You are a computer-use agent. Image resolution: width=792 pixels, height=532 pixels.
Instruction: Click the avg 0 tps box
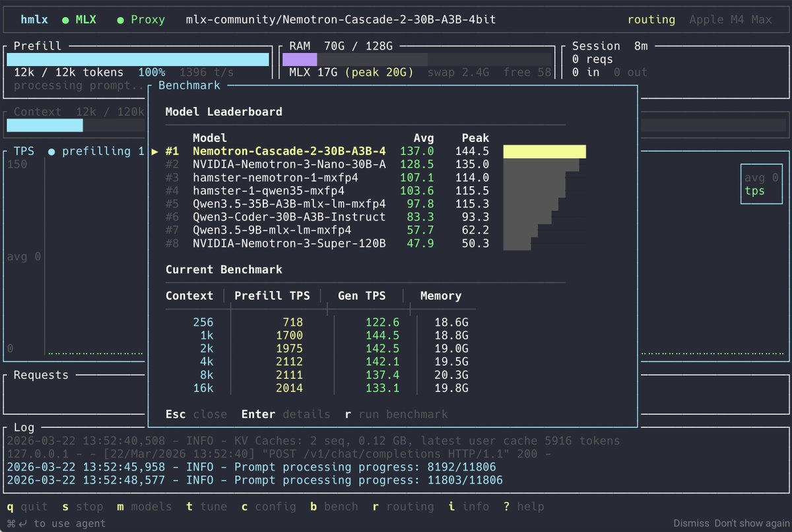pyautogui.click(x=761, y=184)
